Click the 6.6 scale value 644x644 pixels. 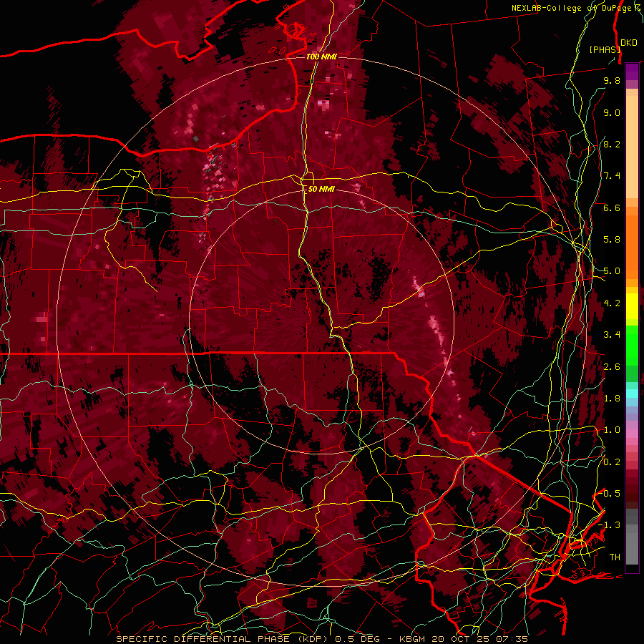point(612,208)
